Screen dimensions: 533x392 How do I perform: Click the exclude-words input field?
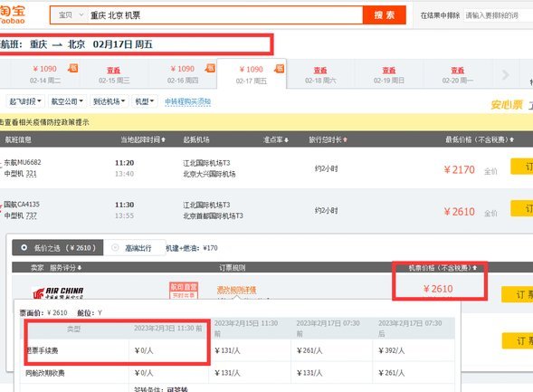pos(499,15)
